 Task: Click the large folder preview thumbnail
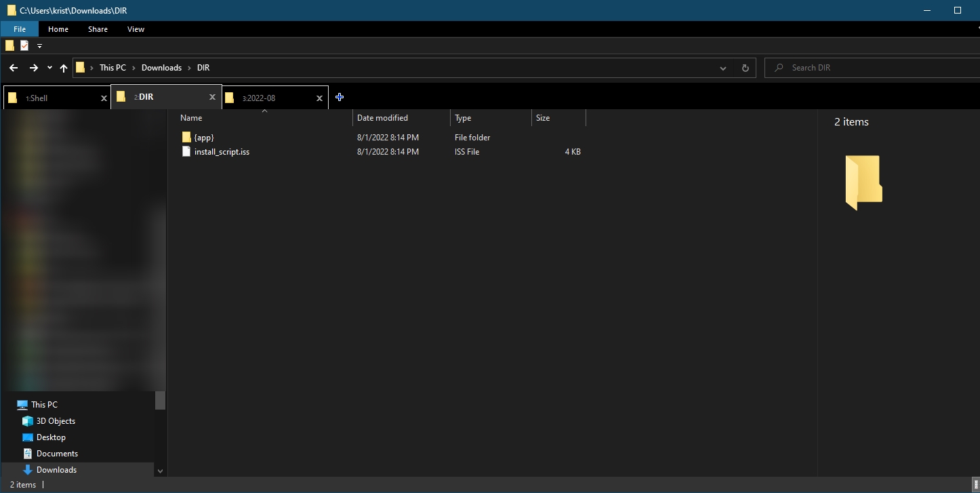click(x=863, y=182)
